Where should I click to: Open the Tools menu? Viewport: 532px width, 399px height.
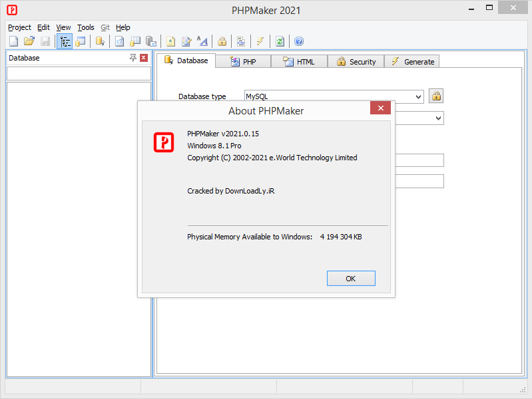[85, 27]
